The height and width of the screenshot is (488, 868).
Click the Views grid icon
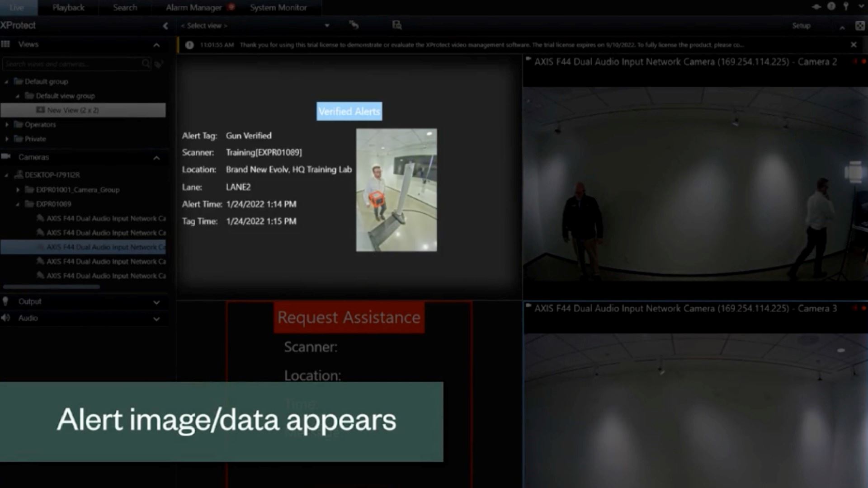5,44
